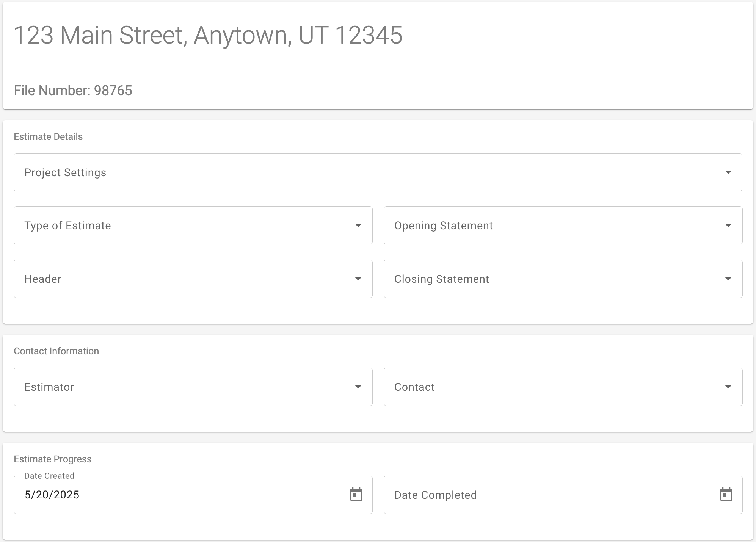Open the Closing Statement select field
This screenshot has height=542, width=756.
pyautogui.click(x=563, y=279)
